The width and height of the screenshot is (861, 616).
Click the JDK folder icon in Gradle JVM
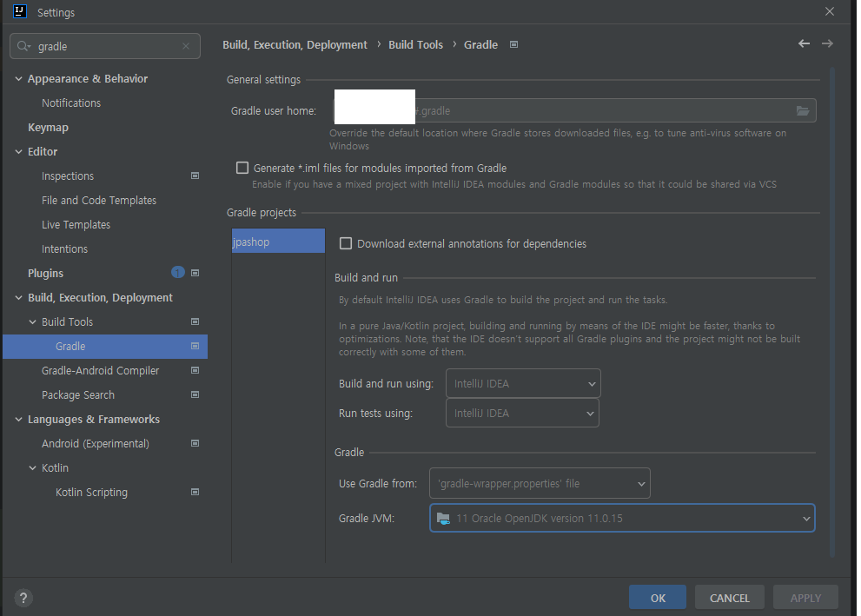point(443,519)
